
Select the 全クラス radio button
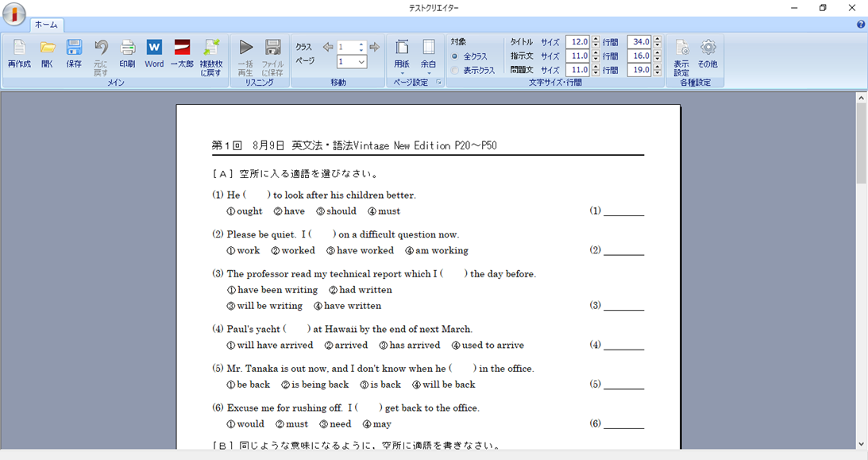click(x=455, y=56)
